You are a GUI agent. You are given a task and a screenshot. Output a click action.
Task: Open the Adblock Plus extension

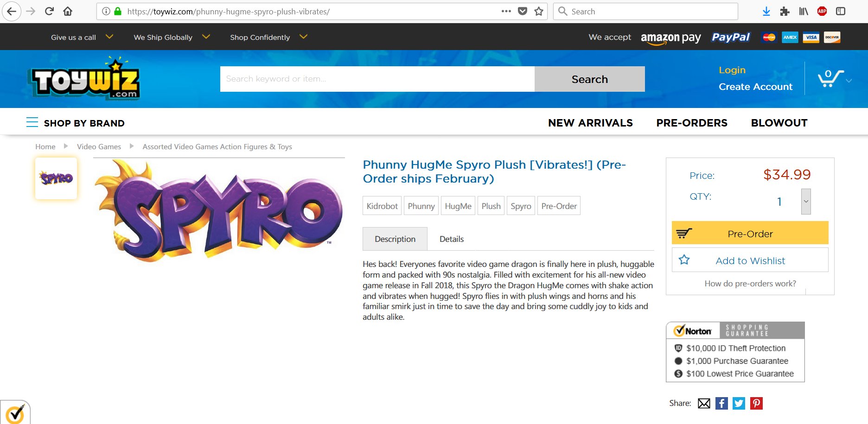pos(822,11)
